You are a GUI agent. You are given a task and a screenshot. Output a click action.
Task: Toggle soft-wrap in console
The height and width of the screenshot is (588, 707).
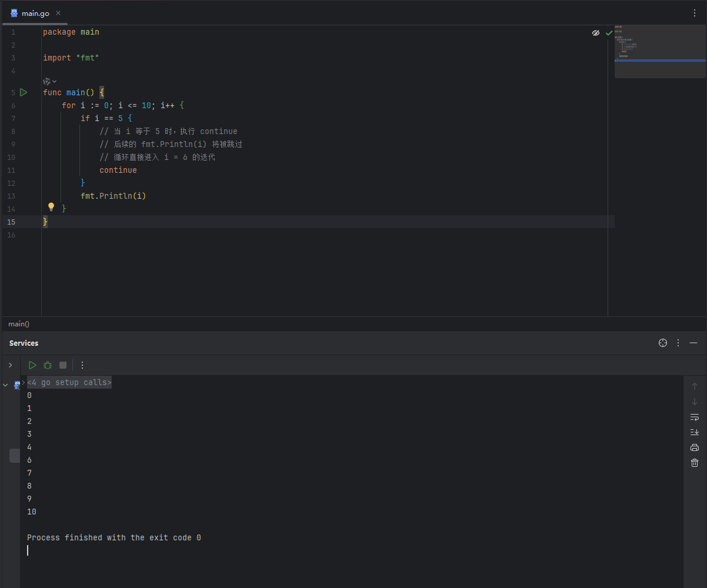click(695, 417)
